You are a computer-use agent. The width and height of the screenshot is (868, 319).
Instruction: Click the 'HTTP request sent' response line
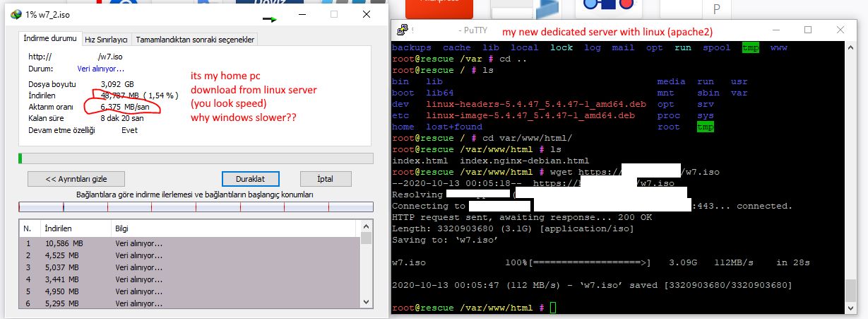tap(522, 217)
